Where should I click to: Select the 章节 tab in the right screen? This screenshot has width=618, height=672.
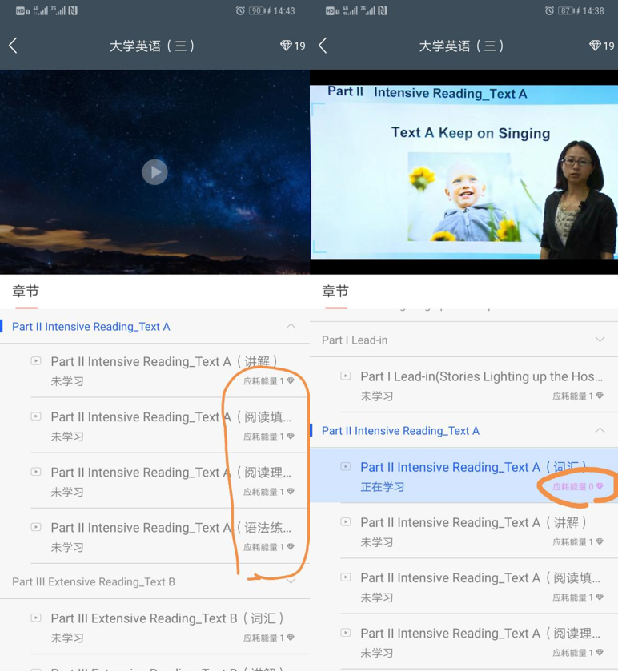pyautogui.click(x=335, y=292)
